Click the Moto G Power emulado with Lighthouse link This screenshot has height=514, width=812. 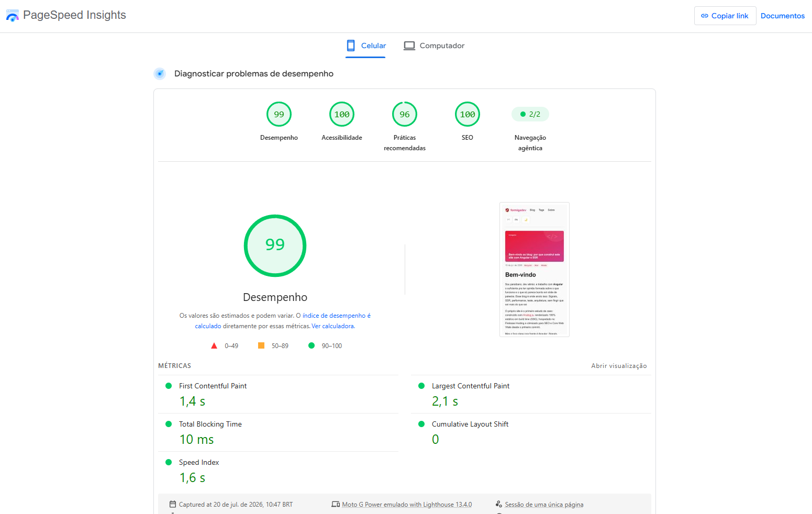407,505
